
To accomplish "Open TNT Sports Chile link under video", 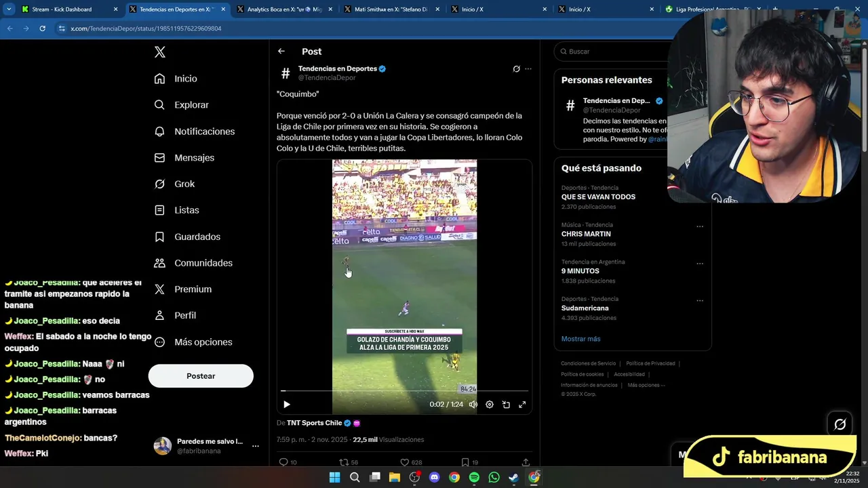I will 314,423.
